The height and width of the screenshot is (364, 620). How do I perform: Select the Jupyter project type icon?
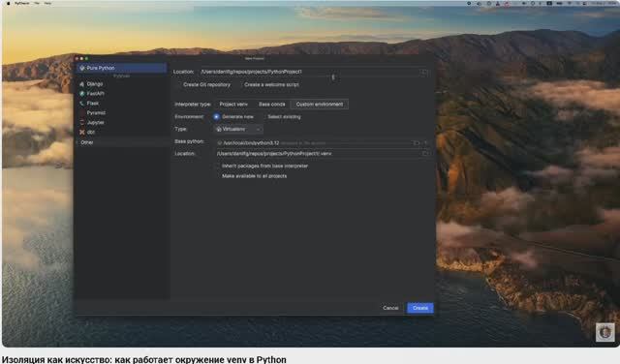pyautogui.click(x=81, y=123)
